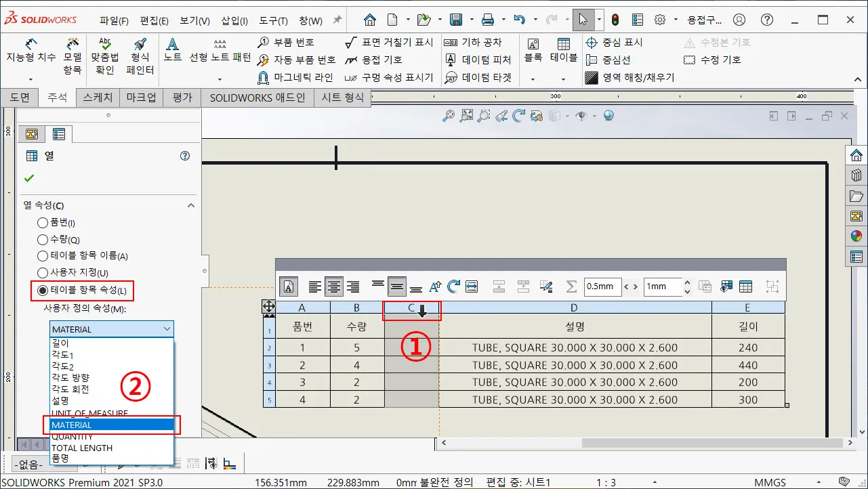Collapse the 열 속성 section
The image size is (868, 489).
191,205
